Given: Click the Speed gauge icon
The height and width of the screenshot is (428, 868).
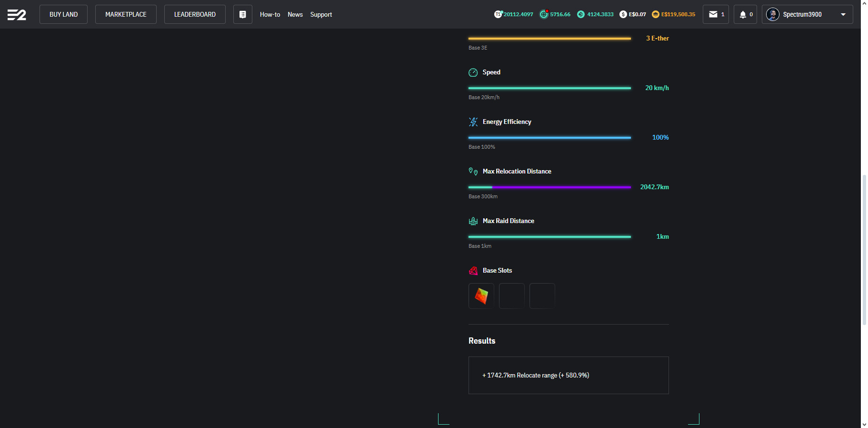Looking at the screenshot, I should [473, 72].
